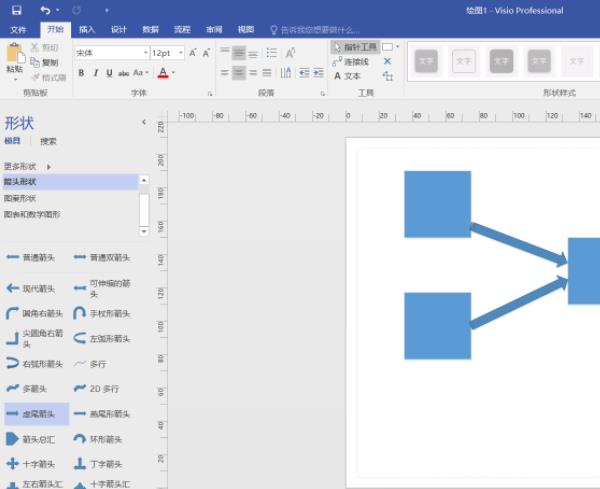
Task: Switch to the 审阅 ribbon tab
Action: 214,29
